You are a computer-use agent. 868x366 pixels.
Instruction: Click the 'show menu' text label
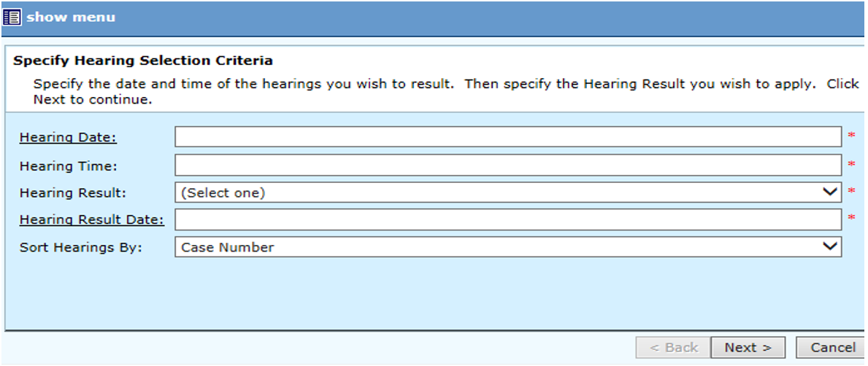[71, 17]
